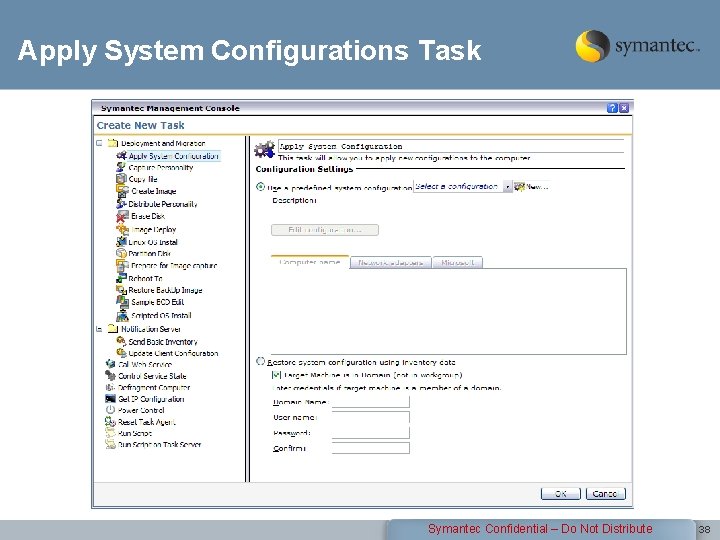
Task: Click the Scripted OS Install icon
Action: pyautogui.click(x=122, y=315)
